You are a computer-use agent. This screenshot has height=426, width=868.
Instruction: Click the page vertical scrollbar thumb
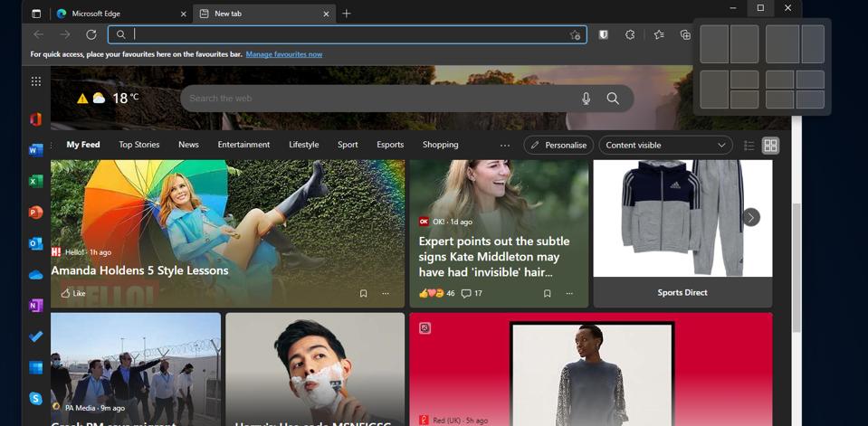[x=796, y=268]
